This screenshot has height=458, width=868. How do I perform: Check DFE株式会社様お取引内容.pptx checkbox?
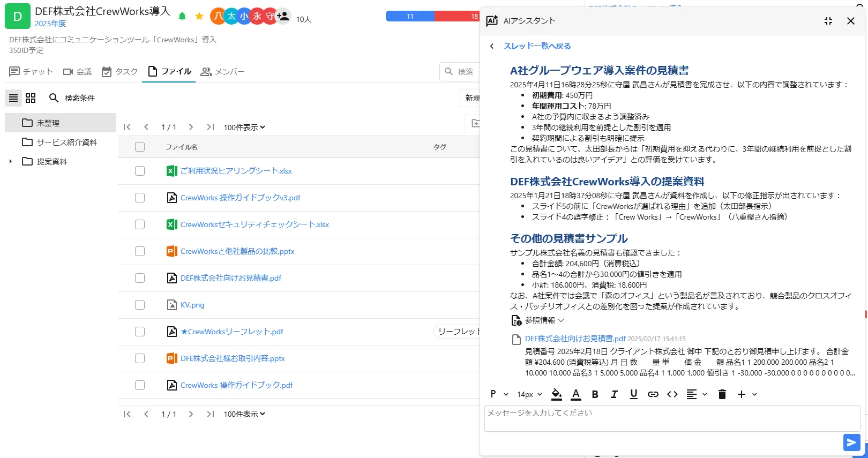pyautogui.click(x=140, y=358)
